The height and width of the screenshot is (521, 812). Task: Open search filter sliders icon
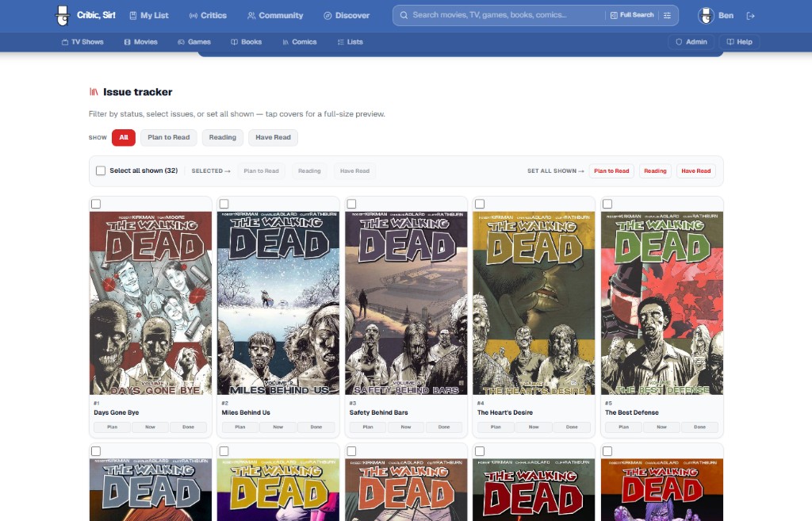[667, 15]
